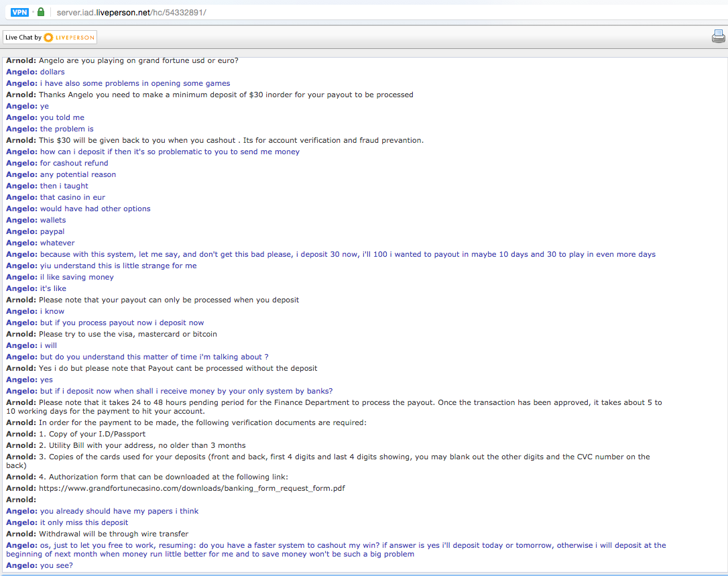Click message about minimum deposit of $30

225,95
